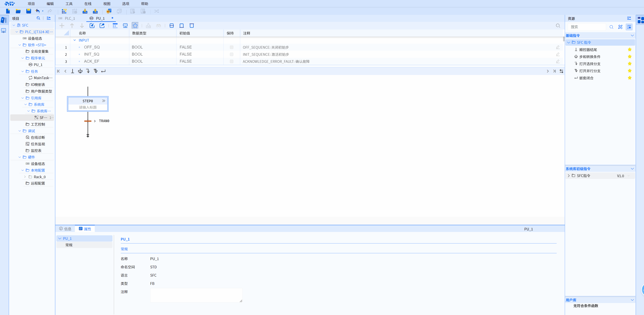Image resolution: width=644 pixels, height=315 pixels.
Task: Select 顺控器结尾 instruction
Action: point(588,50)
